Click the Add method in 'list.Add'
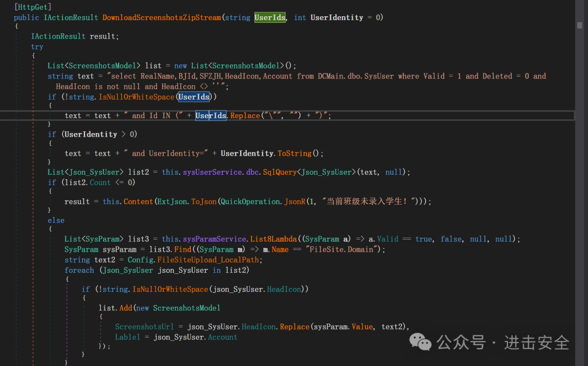This screenshot has height=366, width=588. tap(126, 308)
